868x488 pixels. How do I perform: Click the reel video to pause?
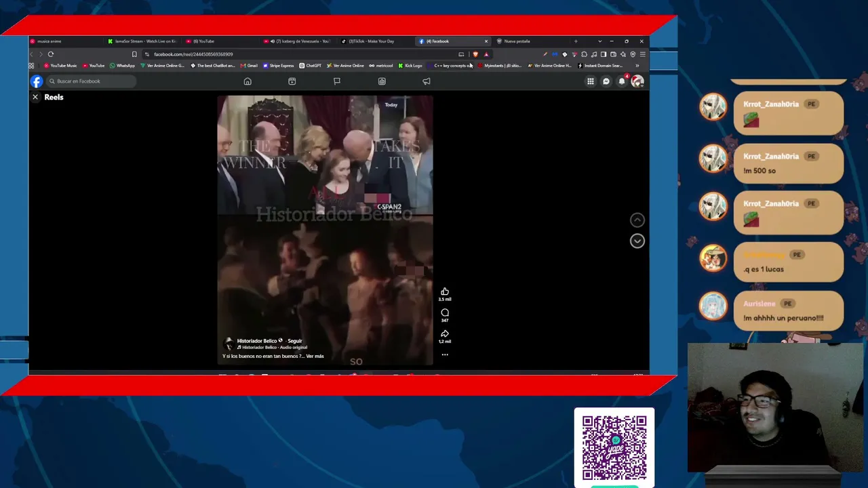coord(325,230)
